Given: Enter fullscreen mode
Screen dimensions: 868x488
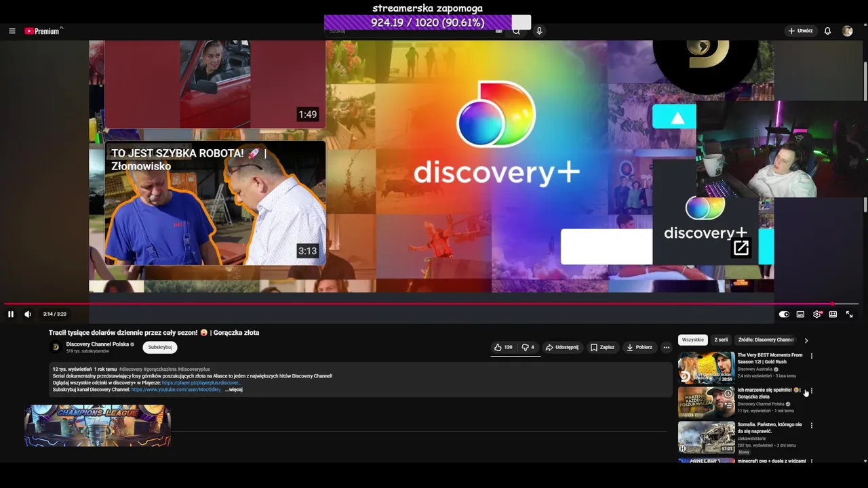Looking at the screenshot, I should coord(849,314).
